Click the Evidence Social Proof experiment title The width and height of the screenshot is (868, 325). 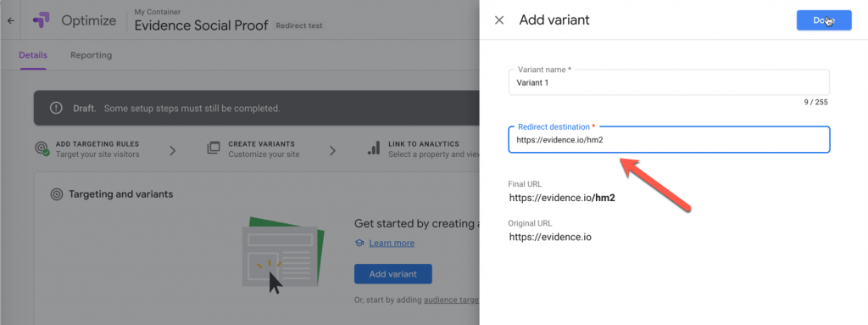tap(202, 25)
